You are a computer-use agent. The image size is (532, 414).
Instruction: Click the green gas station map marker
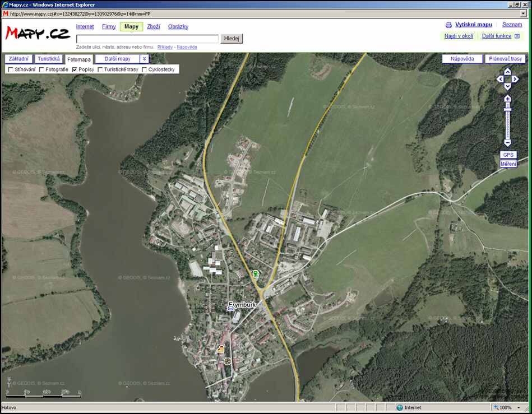[256, 274]
